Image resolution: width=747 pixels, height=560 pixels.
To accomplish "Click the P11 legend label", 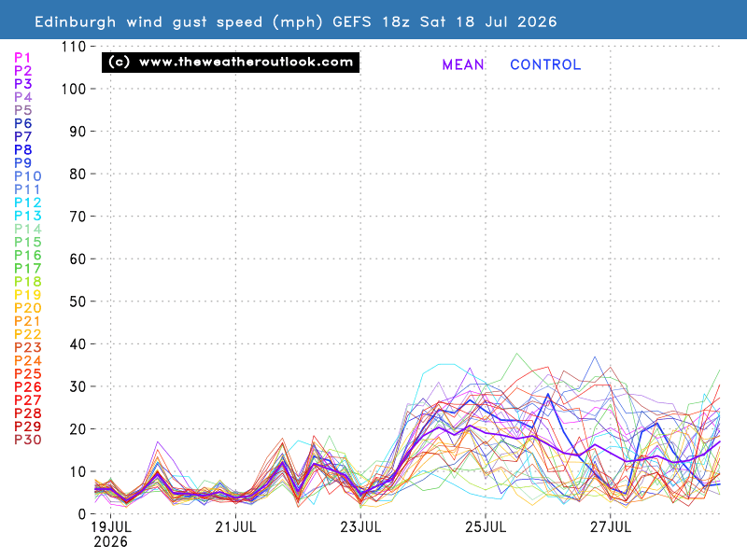I will (27, 189).
